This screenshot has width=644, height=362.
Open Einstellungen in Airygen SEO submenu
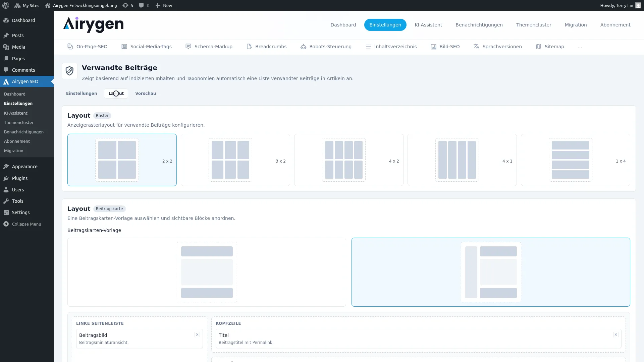click(x=18, y=104)
